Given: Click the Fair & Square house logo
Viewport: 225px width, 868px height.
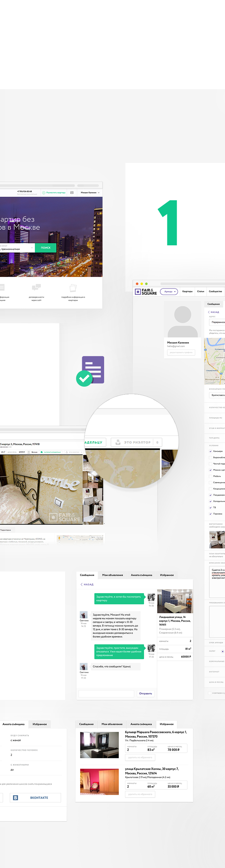Looking at the screenshot, I should [138, 292].
